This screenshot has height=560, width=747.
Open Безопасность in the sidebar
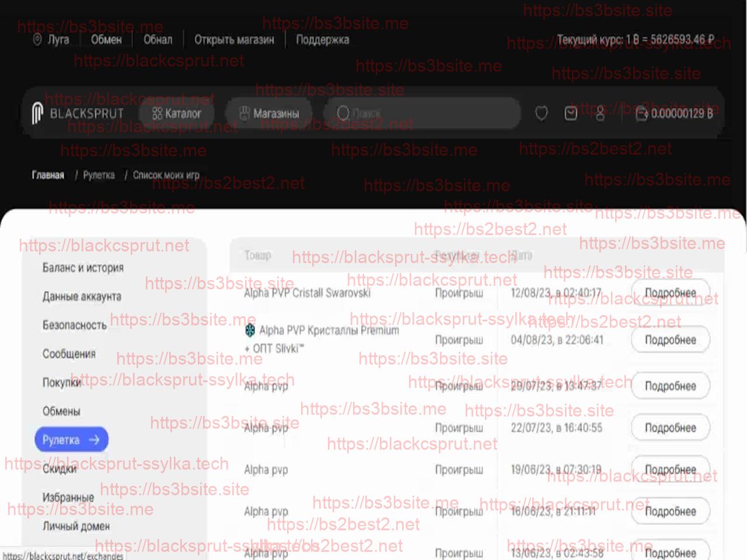tap(74, 325)
